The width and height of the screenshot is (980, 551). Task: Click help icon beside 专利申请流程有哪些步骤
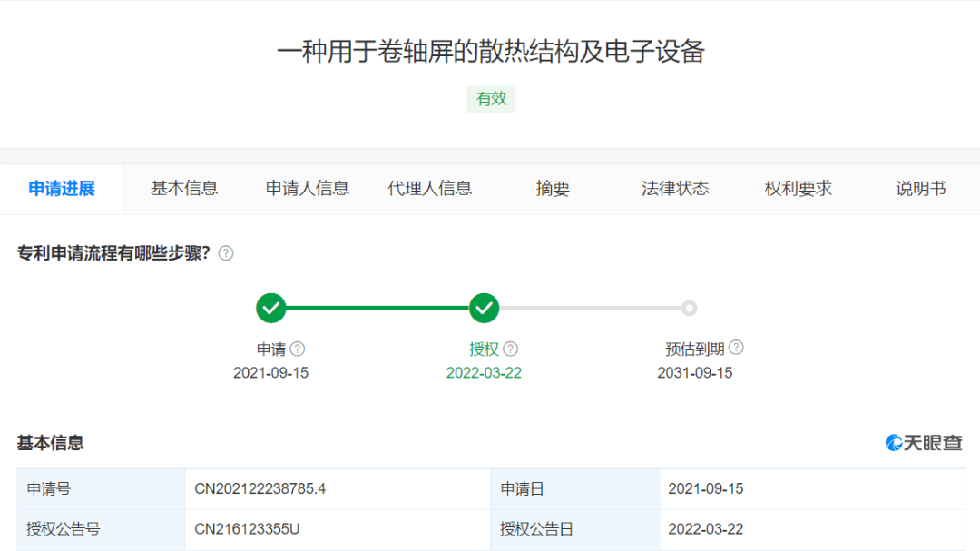(226, 253)
